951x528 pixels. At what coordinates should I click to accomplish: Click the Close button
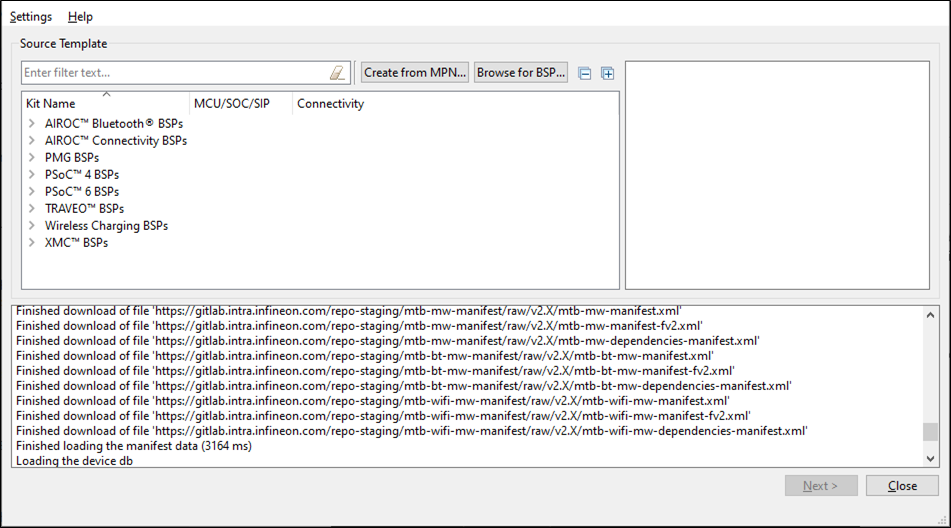coord(902,486)
